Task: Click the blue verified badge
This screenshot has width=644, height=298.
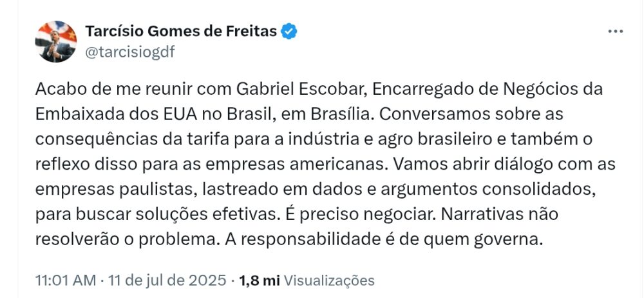Action: pyautogui.click(x=289, y=30)
